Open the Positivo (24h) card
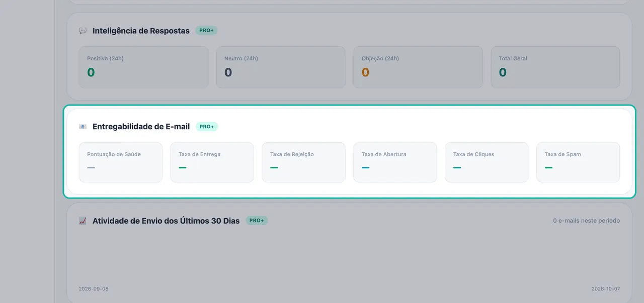This screenshot has height=303, width=644. pyautogui.click(x=143, y=67)
